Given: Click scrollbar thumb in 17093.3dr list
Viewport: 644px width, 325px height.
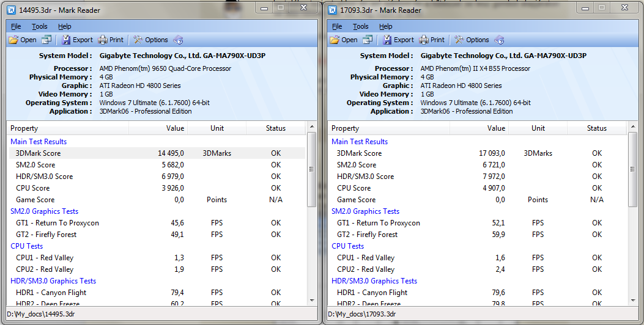Looking at the screenshot, I should 633,169.
